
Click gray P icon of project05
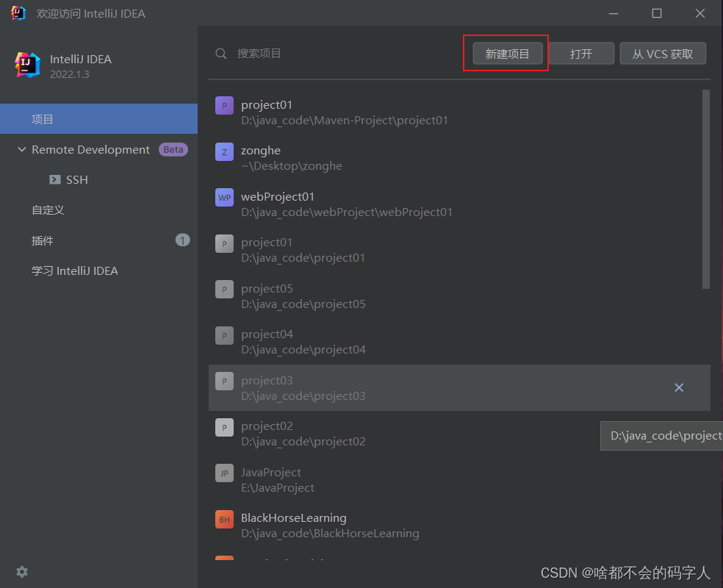tap(224, 289)
